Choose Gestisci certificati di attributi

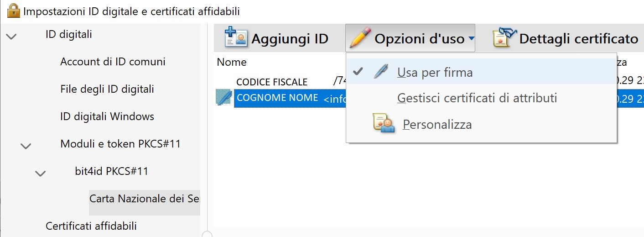(x=477, y=98)
